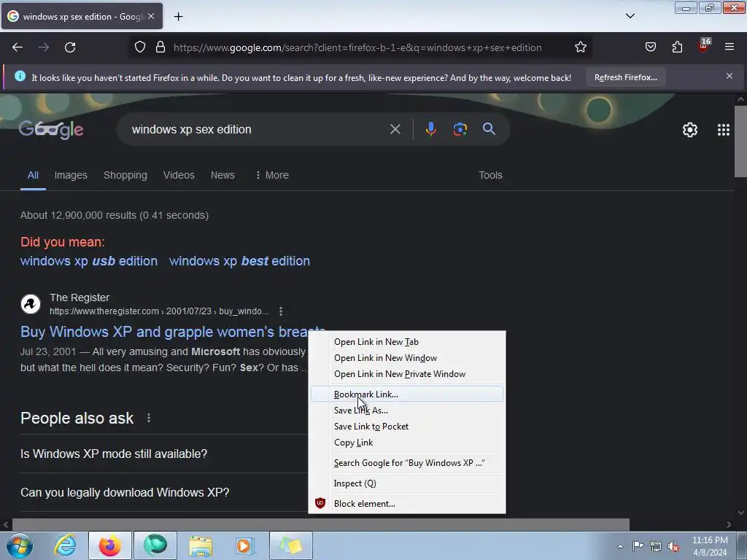Open the tracking protection shield icon
Screen dimensions: 747x560
(139, 47)
